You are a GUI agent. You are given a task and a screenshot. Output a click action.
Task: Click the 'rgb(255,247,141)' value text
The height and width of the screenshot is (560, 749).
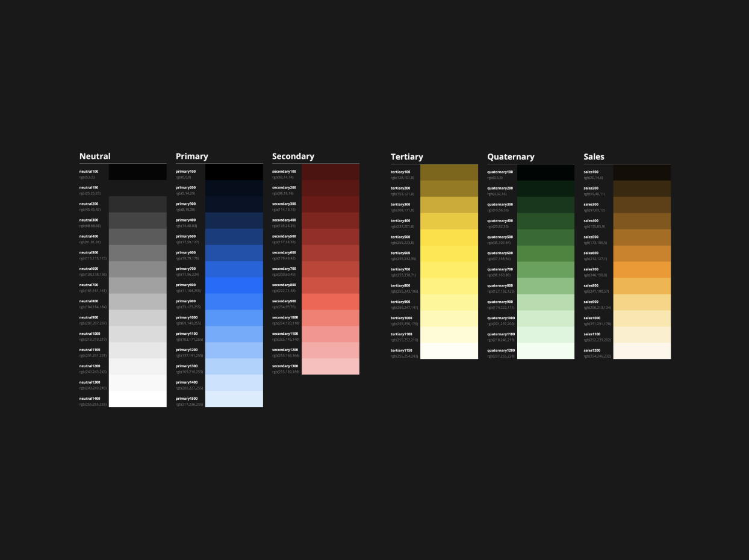tap(404, 307)
